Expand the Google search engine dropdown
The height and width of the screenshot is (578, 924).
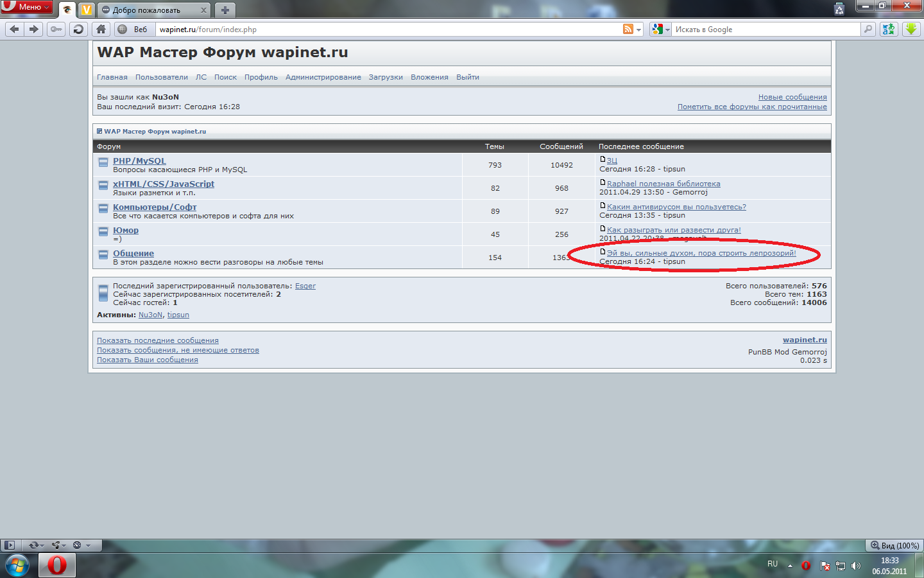click(660, 30)
